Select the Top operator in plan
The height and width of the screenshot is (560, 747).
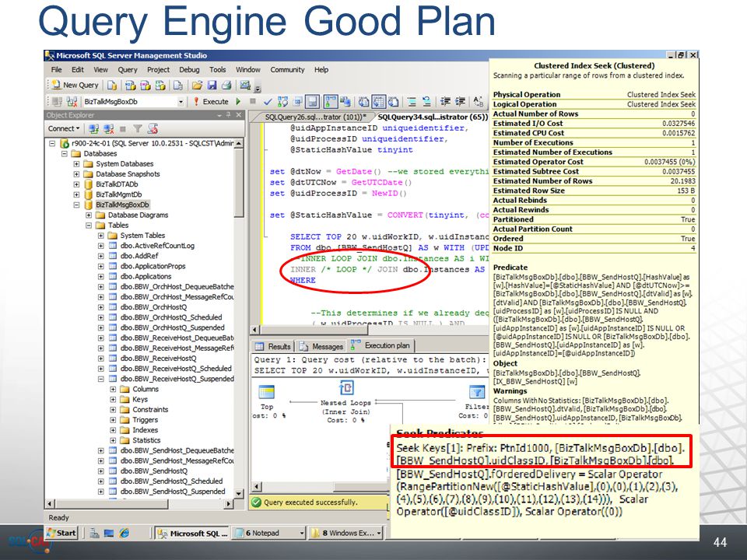pyautogui.click(x=267, y=401)
